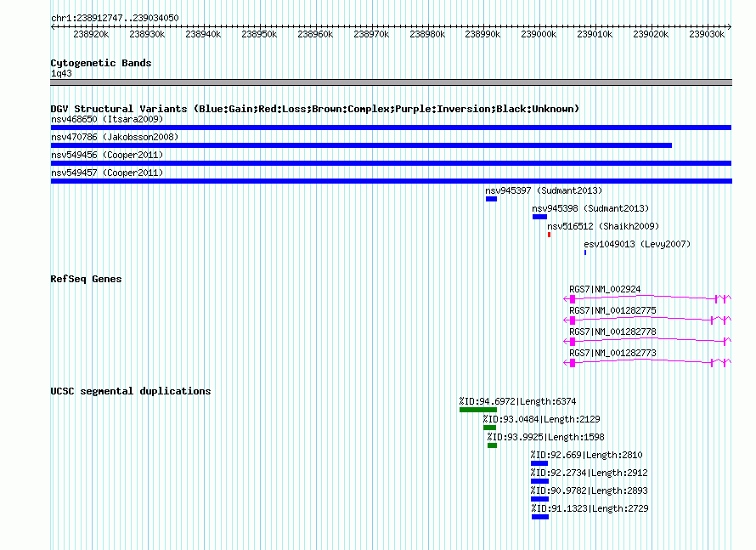The image size is (756, 550).
Task: Click the 238950k ruler tick label
Action: (259, 34)
